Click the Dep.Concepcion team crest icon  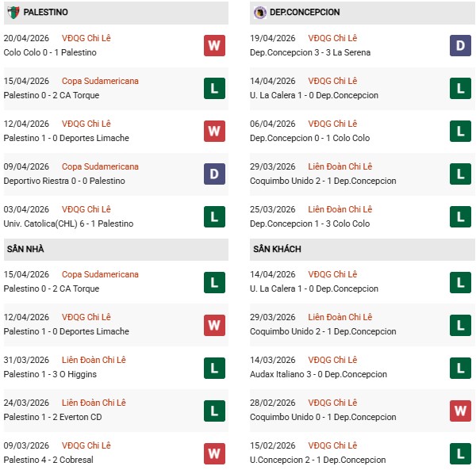point(259,13)
